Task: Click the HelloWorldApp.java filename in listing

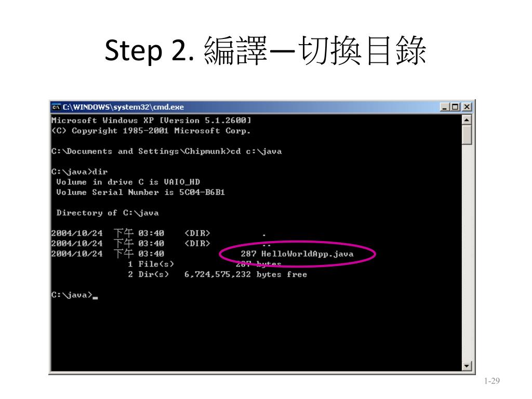Action: tap(307, 254)
